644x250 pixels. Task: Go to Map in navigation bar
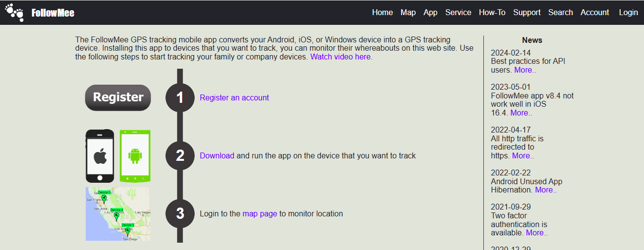pos(408,13)
